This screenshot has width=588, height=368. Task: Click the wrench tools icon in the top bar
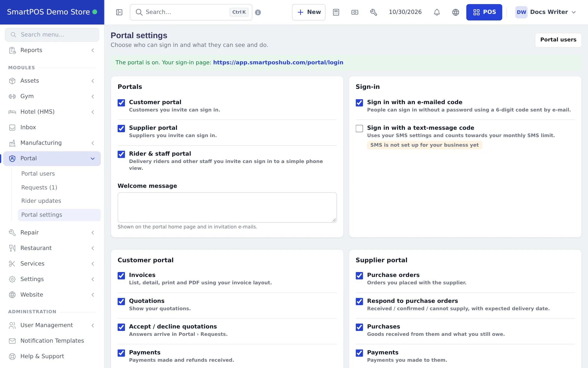(x=373, y=12)
